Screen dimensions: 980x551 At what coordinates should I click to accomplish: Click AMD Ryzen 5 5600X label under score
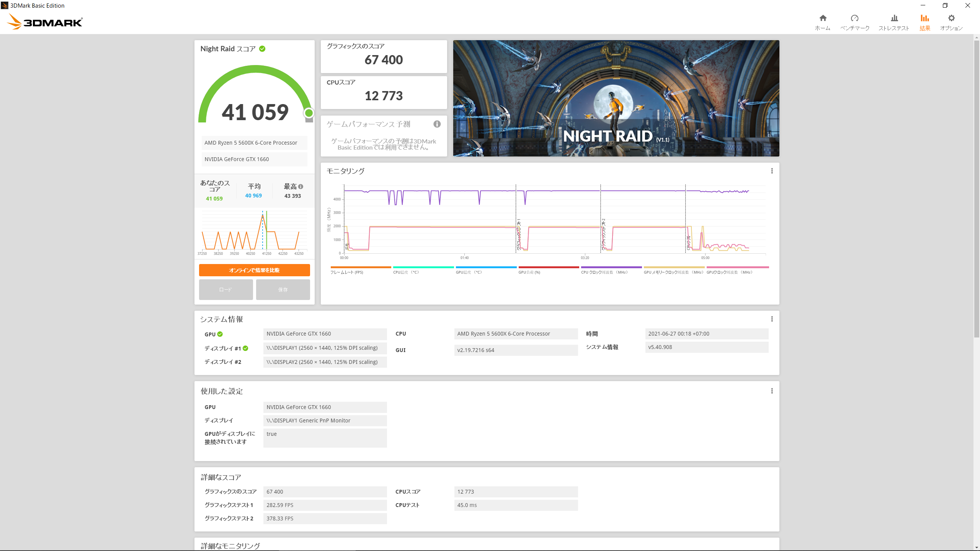(x=254, y=143)
